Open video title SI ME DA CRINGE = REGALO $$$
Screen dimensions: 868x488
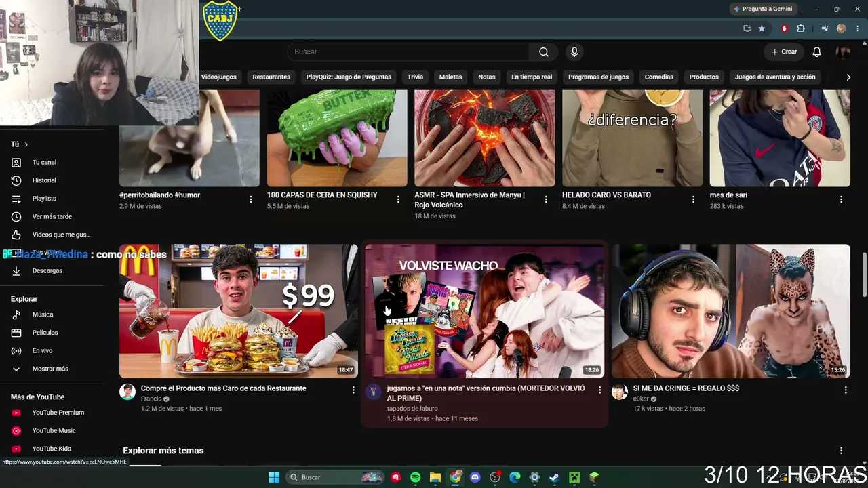tap(686, 388)
